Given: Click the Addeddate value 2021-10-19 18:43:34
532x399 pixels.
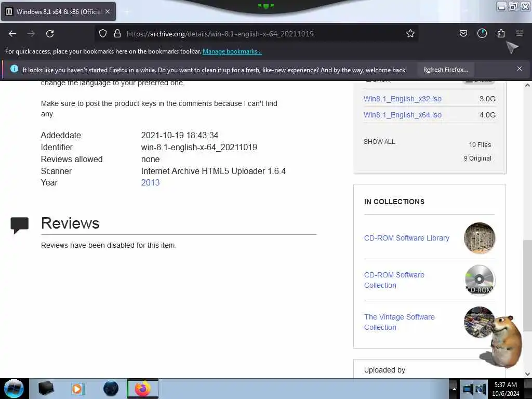Looking at the screenshot, I should (179, 136).
